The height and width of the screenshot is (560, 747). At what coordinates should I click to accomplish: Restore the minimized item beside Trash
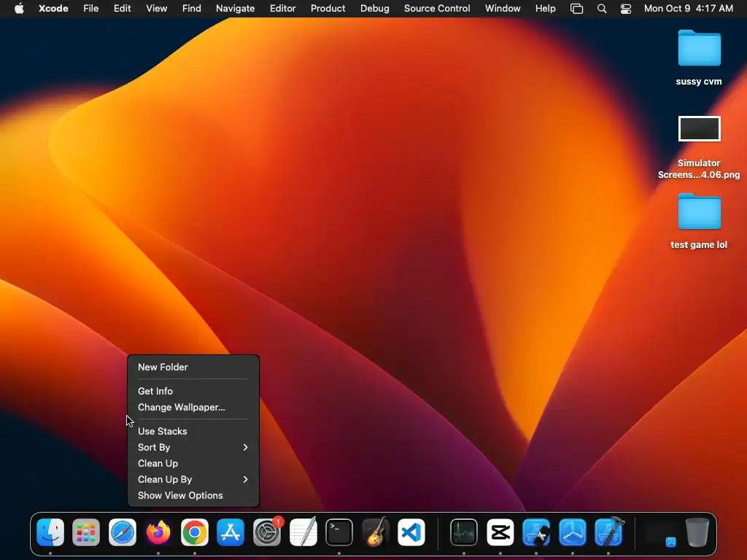point(661,534)
